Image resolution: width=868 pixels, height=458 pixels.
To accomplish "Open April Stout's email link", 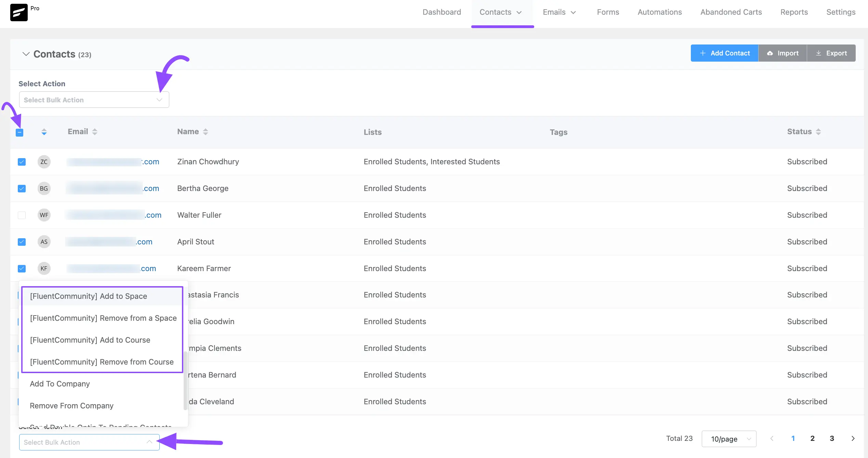I will pyautogui.click(x=109, y=242).
